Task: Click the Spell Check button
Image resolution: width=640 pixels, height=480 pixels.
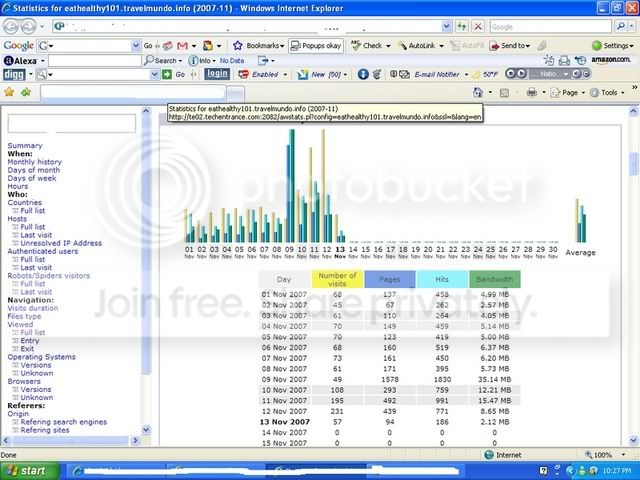Action: coord(367,46)
